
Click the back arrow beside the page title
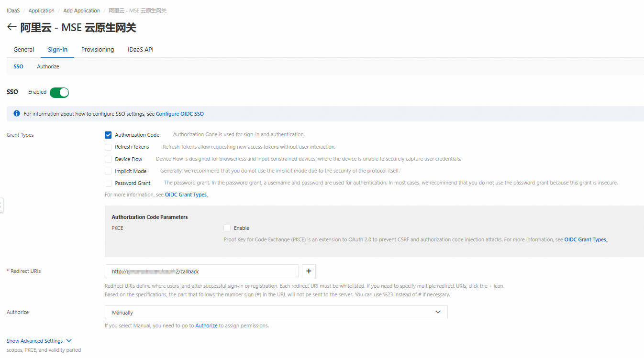tap(12, 27)
